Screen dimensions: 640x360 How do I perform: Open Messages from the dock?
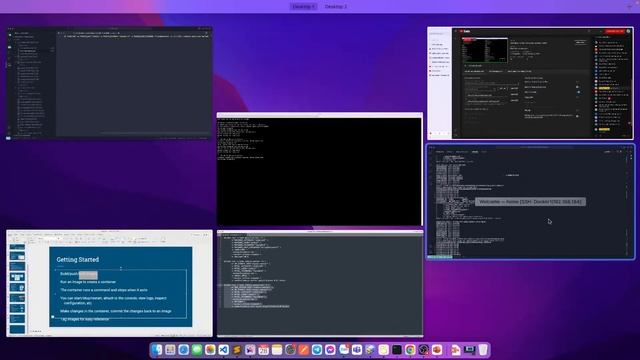[197, 350]
